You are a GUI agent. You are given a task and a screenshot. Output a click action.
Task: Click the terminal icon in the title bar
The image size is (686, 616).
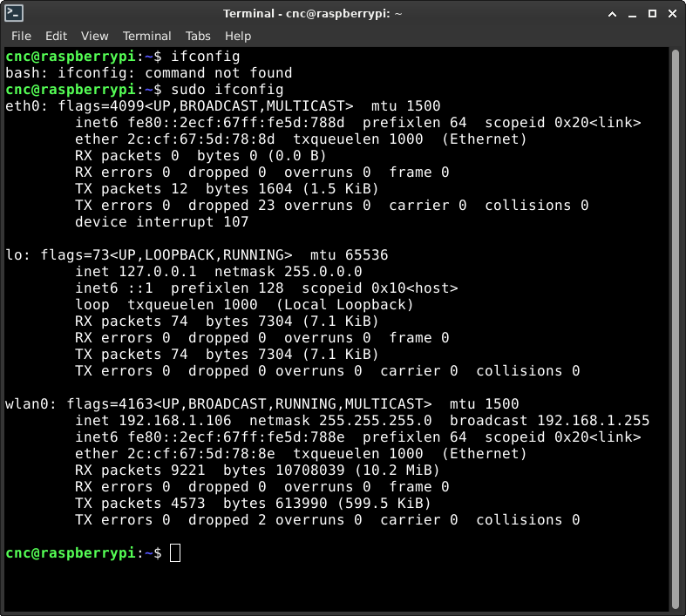[x=14, y=13]
